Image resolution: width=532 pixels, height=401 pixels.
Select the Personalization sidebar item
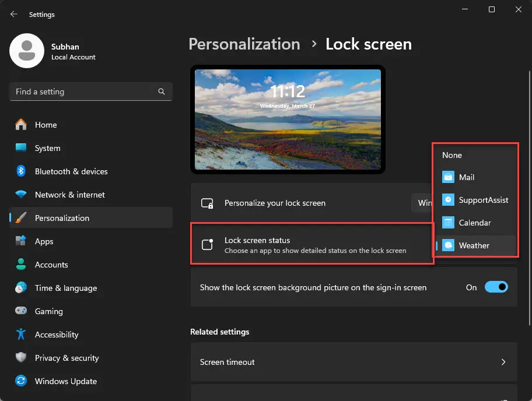click(x=91, y=217)
